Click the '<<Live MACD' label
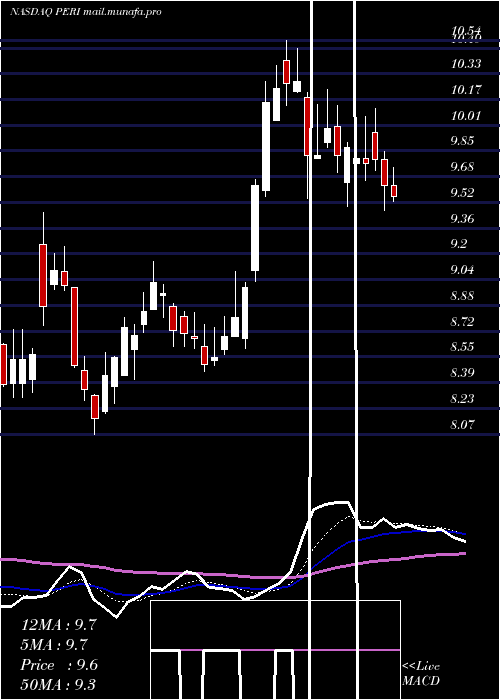Screen dimensions: 500x700 coord(421,674)
